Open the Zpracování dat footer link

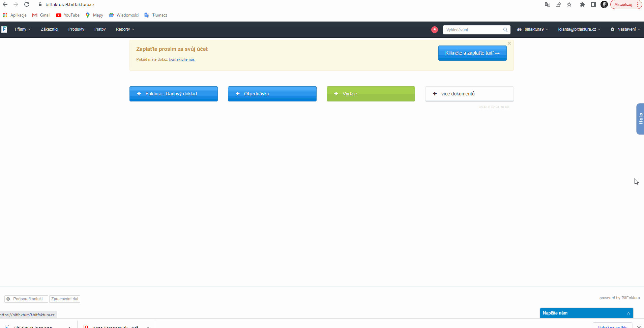65,299
